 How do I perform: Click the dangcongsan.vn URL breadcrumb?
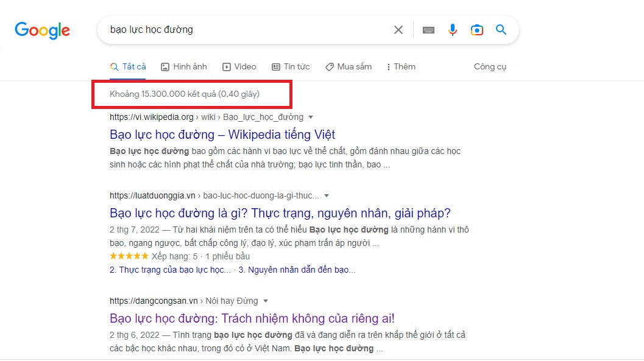pyautogui.click(x=183, y=301)
